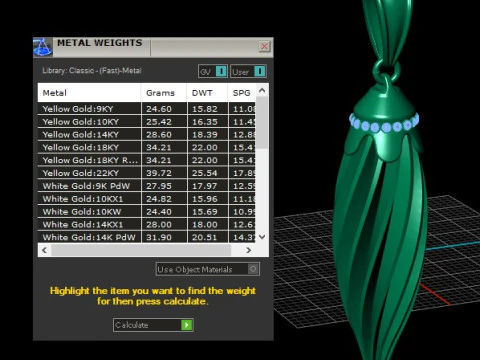Viewport: 480px width, 360px height.
Task: Click the horizontal scroll right arrow
Action: coord(248,250)
